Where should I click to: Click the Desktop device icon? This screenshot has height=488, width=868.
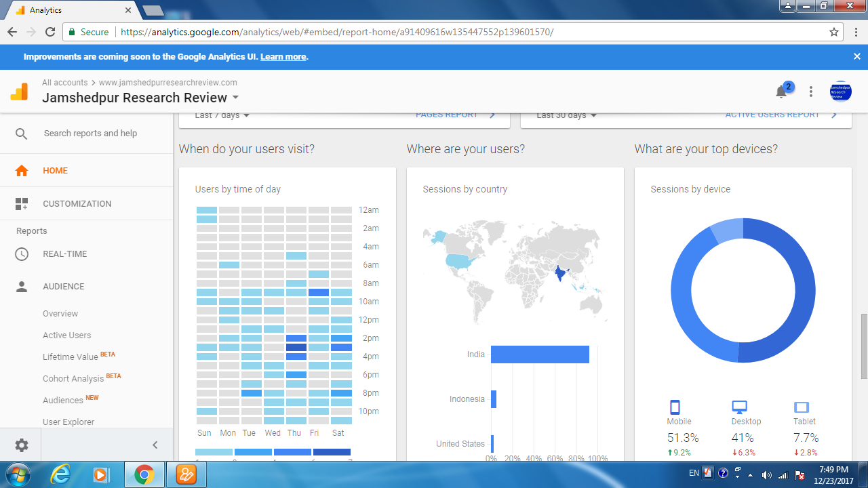[x=739, y=407]
